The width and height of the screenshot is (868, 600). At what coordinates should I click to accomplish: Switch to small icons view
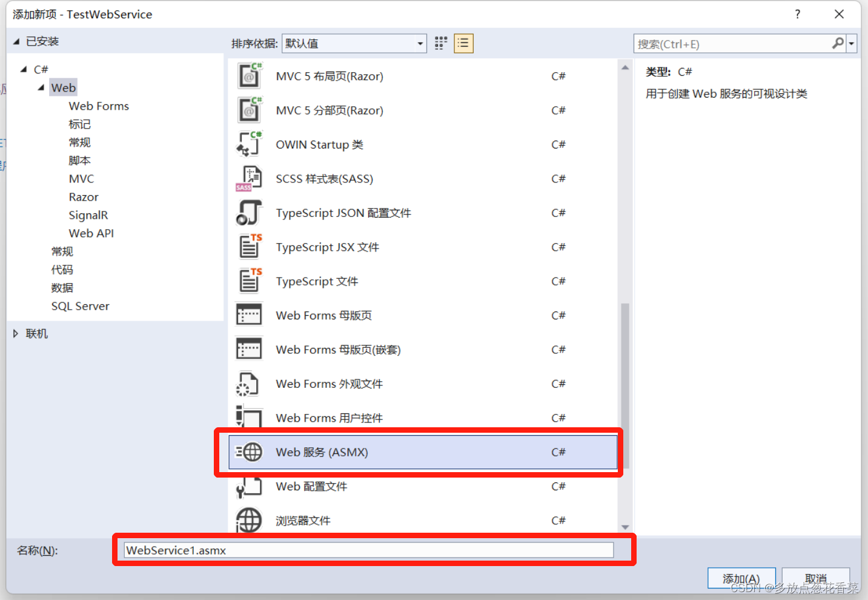pos(440,43)
